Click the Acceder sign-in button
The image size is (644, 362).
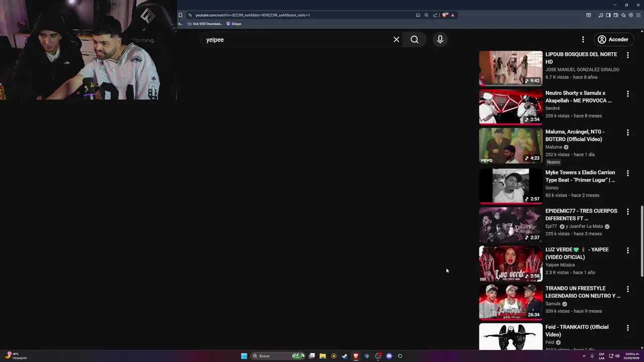point(613,39)
